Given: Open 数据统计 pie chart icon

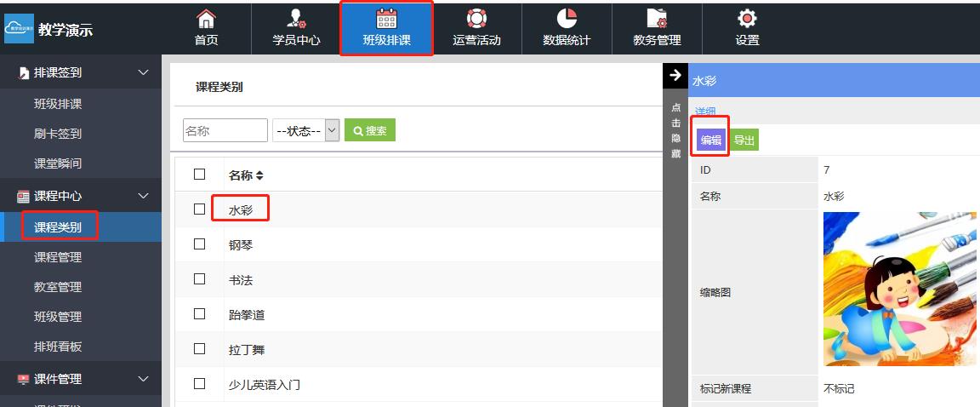Looking at the screenshot, I should 567,19.
